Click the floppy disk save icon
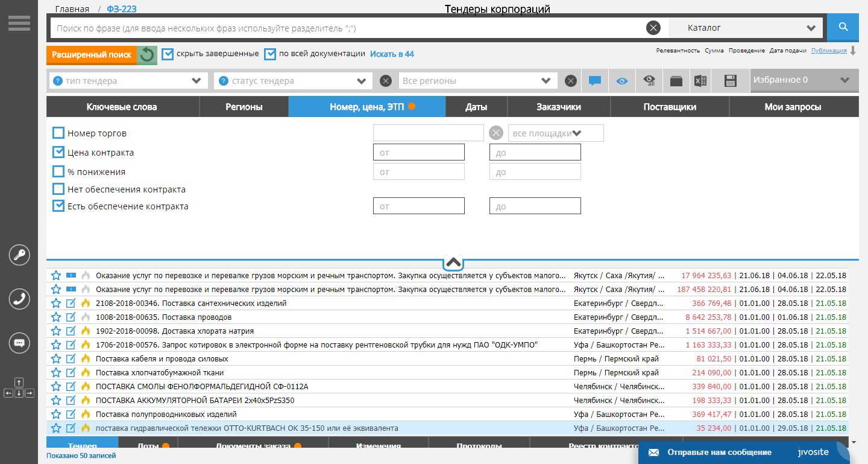The height and width of the screenshot is (464, 868). (x=731, y=81)
